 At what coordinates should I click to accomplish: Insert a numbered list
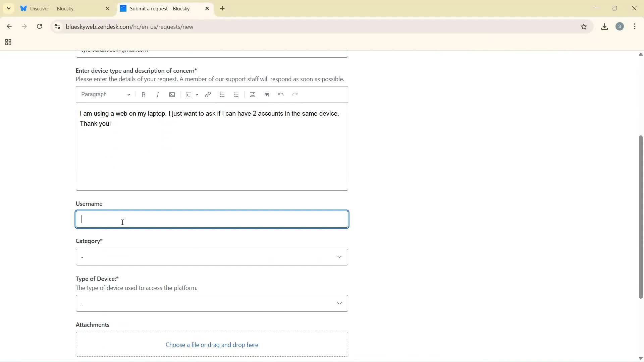pos(236,95)
